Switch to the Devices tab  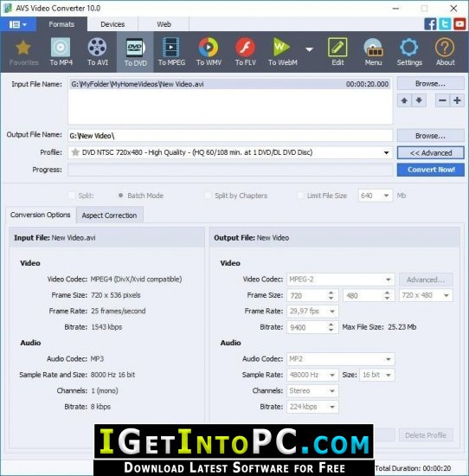pos(112,24)
